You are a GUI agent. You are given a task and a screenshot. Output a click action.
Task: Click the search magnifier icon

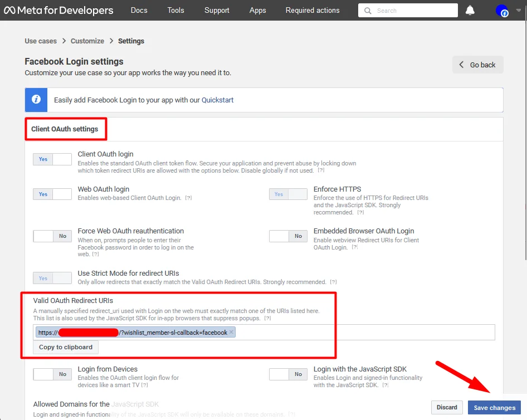[368, 10]
